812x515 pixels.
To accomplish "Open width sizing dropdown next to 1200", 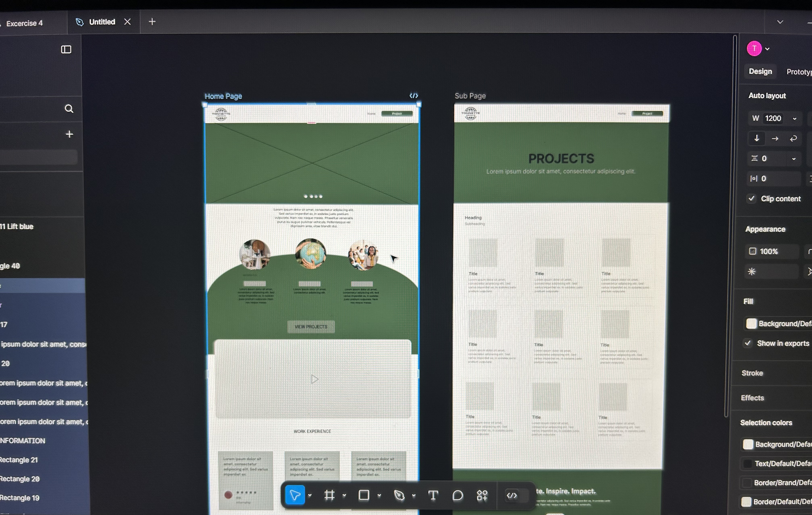I will click(794, 119).
